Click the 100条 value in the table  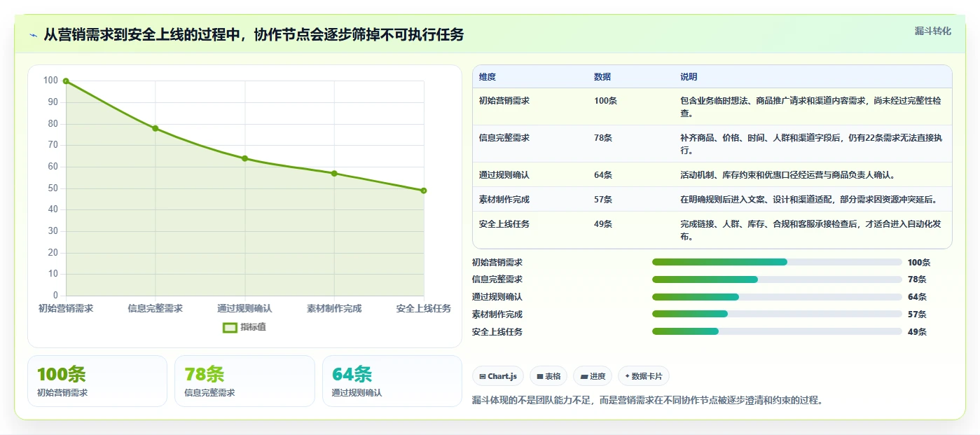pos(605,101)
